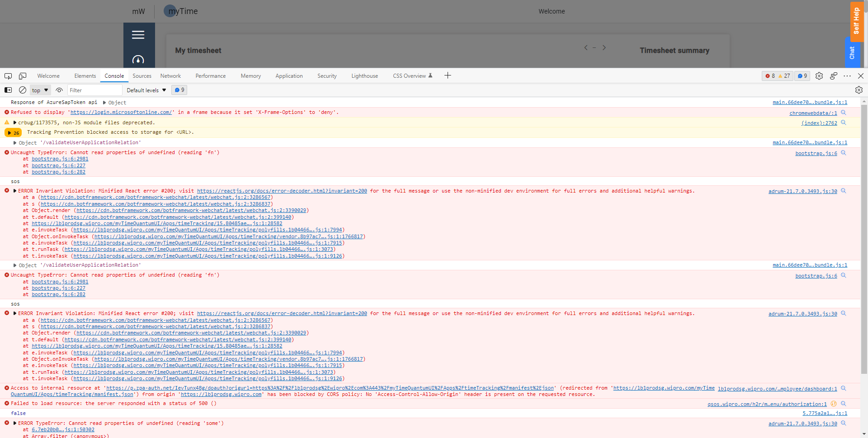Clear the console with the ban icon
The height and width of the screenshot is (438, 868).
click(23, 90)
